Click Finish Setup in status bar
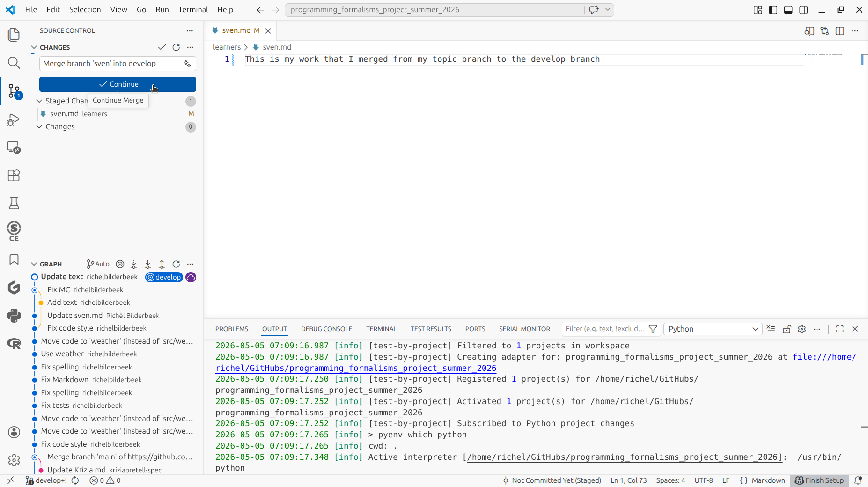Image resolution: width=868 pixels, height=487 pixels. click(819, 480)
